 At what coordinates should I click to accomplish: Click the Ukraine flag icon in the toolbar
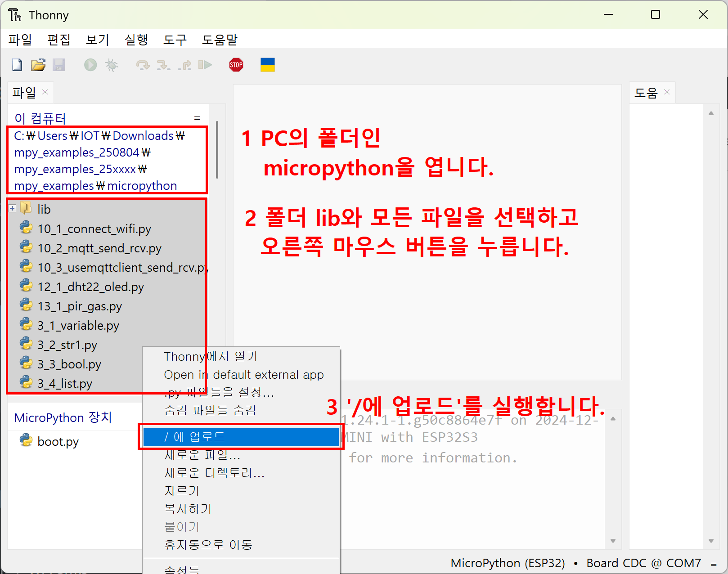point(267,65)
